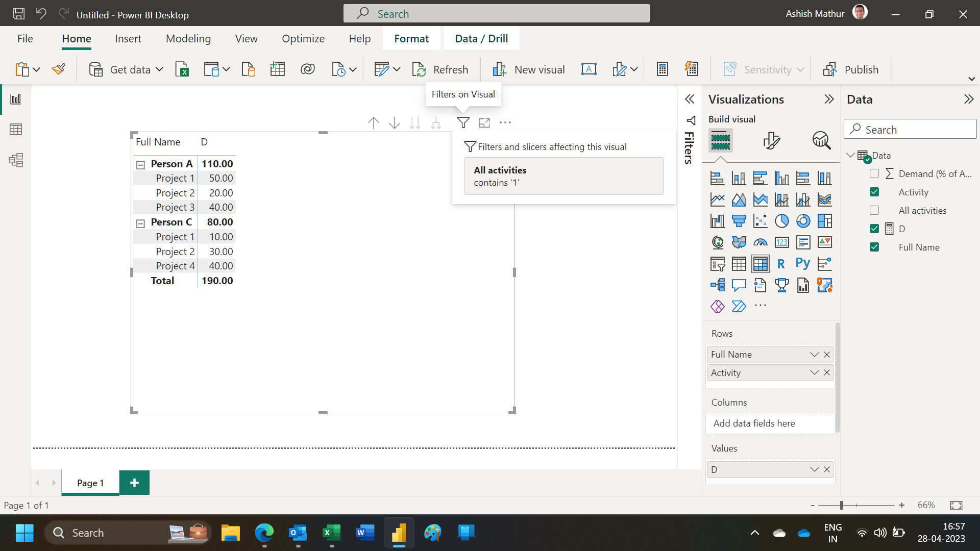Check the Demand (% of A...) field
Viewport: 980px width, 551px height.
[874, 174]
